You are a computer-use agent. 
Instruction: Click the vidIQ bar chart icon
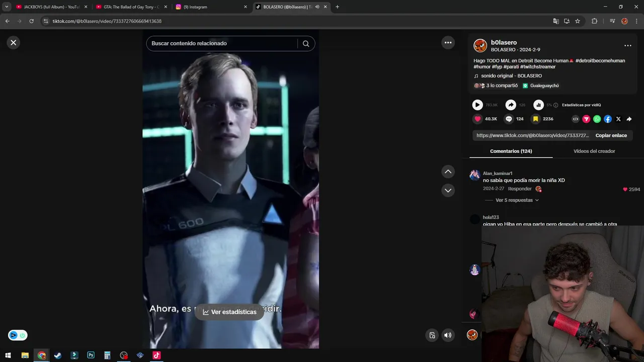tap(538, 105)
